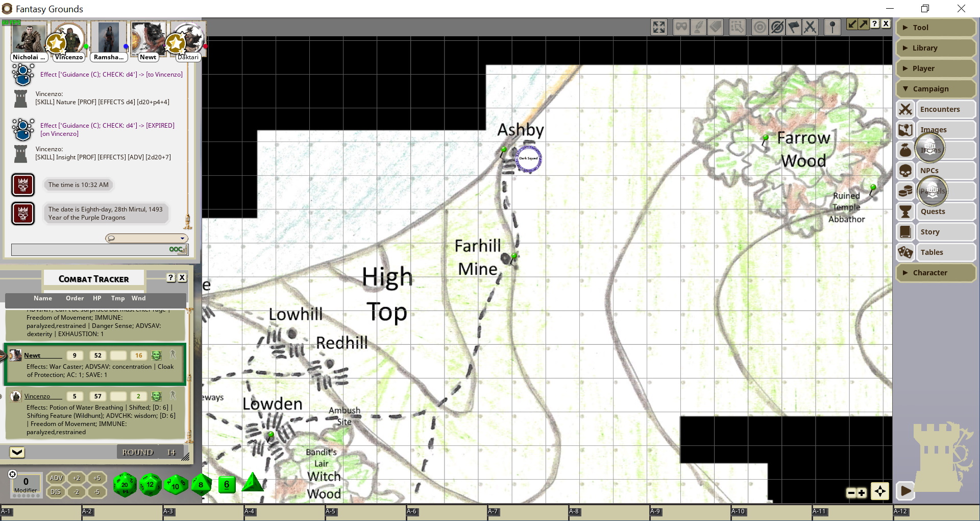The width and height of the screenshot is (980, 521).
Task: Toggle the crossed-out target icon in map toolbar
Action: point(777,27)
